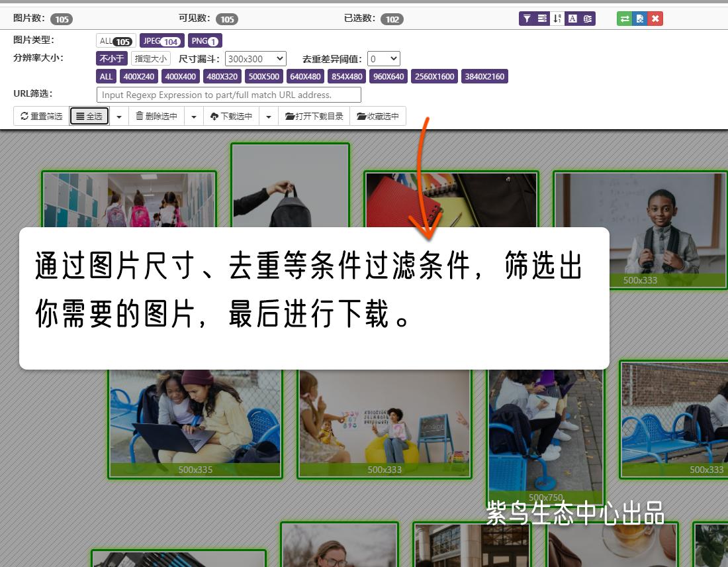
Task: Open the 300x300 尺寸漏斗 dropdown
Action: 255,58
